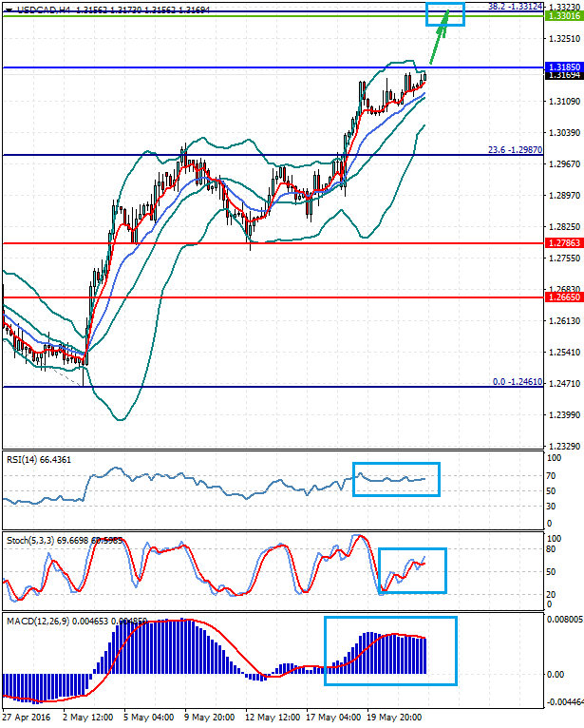Click the red 1.27863 price tag
Viewport: 584px width, 728px height.
point(560,244)
